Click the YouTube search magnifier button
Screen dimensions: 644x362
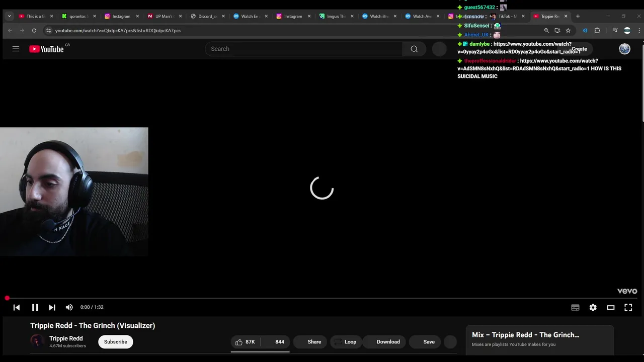point(414,49)
